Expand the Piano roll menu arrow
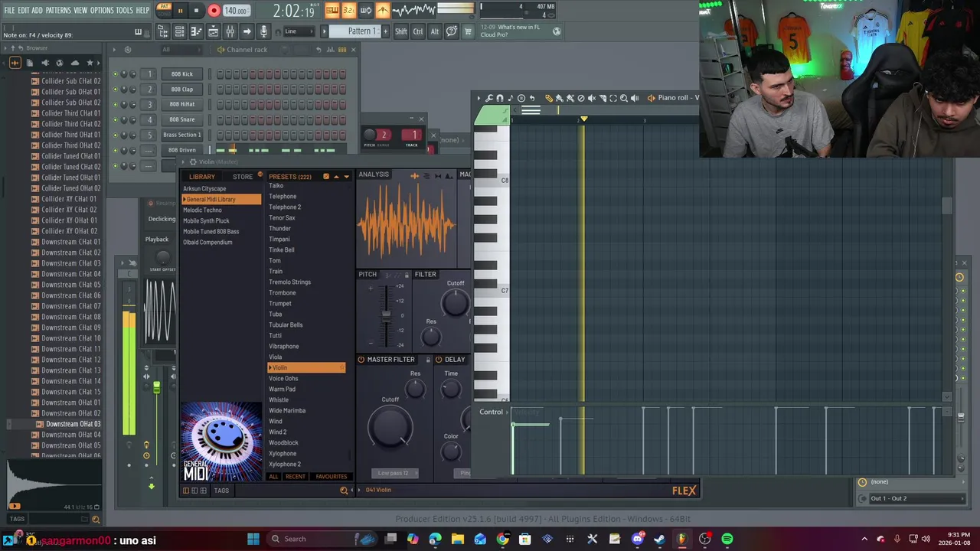Viewport: 980px width, 551px height. coord(479,98)
